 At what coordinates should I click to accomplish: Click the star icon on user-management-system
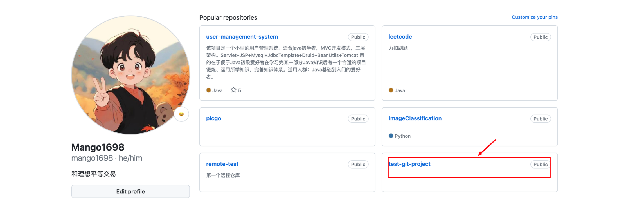(233, 90)
